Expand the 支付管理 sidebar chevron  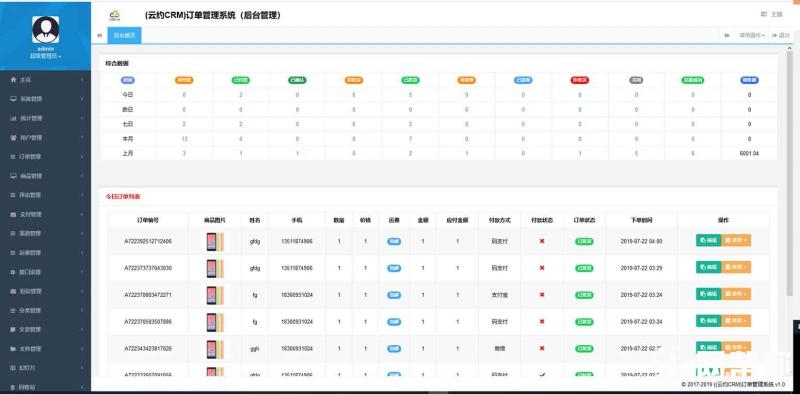[x=82, y=214]
